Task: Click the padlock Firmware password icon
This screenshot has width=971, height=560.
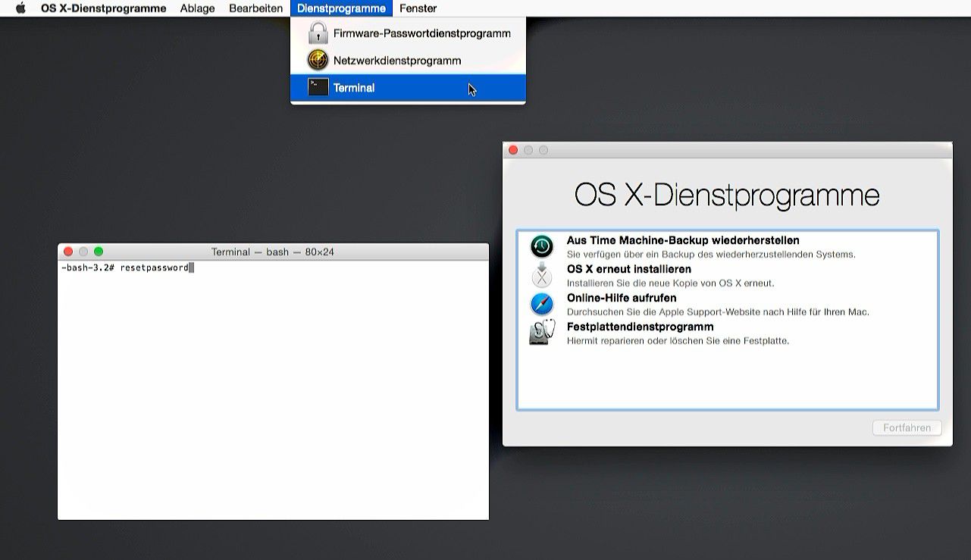Action: [x=318, y=33]
